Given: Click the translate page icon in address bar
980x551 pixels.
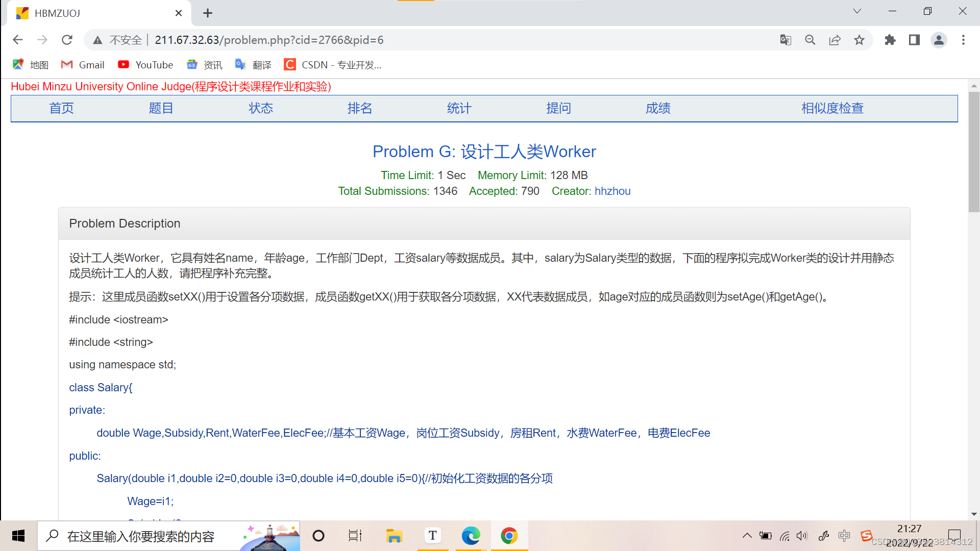Looking at the screenshot, I should [x=786, y=40].
